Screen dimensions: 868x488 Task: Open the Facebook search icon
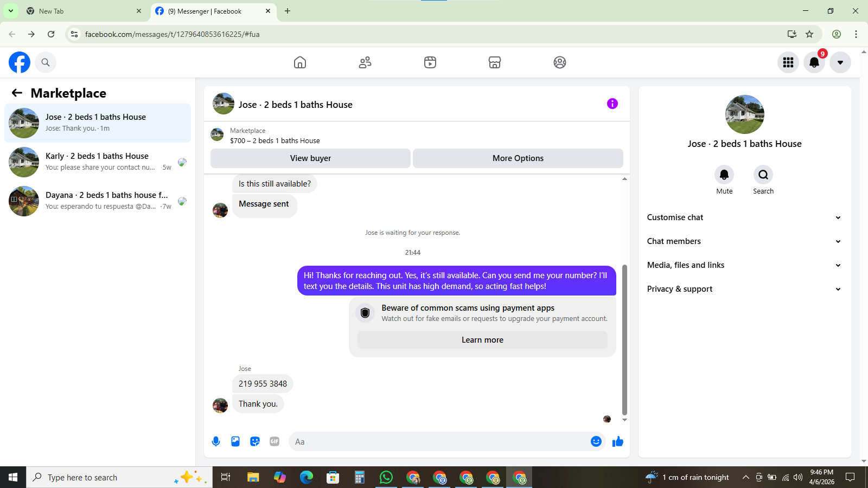(x=46, y=62)
